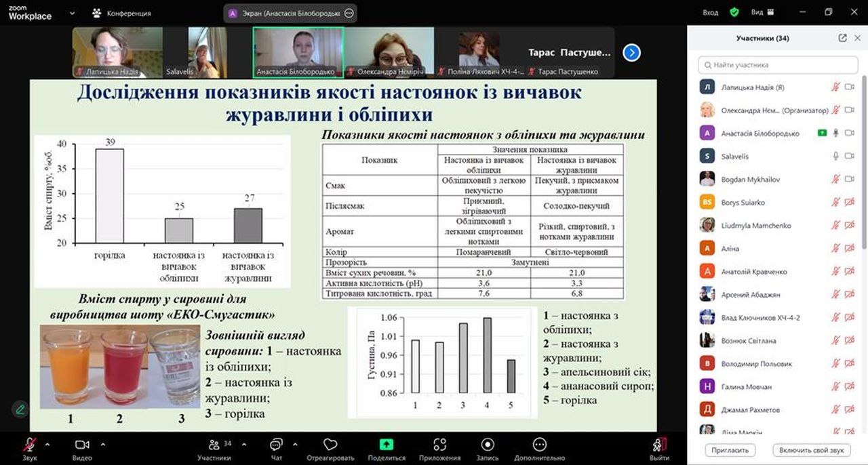Click muted mic icon for Лапицька Надія
Screen dimensions: 868x465
point(836,87)
